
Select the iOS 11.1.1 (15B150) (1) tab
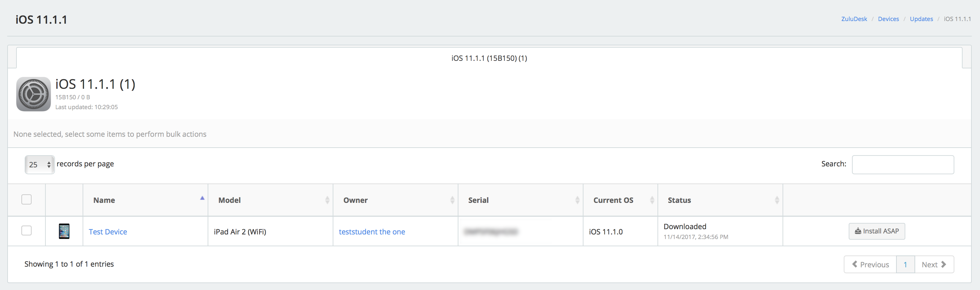(x=489, y=58)
